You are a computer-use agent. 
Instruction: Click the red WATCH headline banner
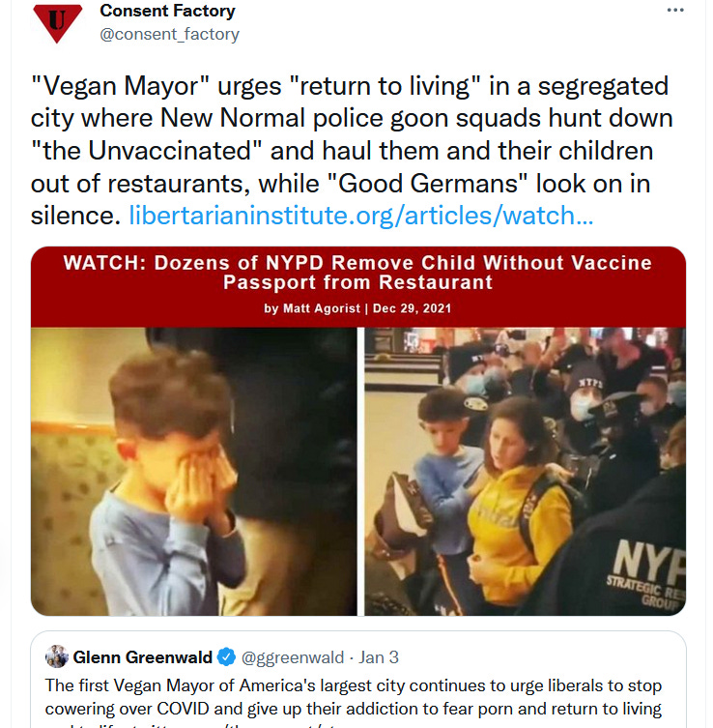[x=358, y=287]
